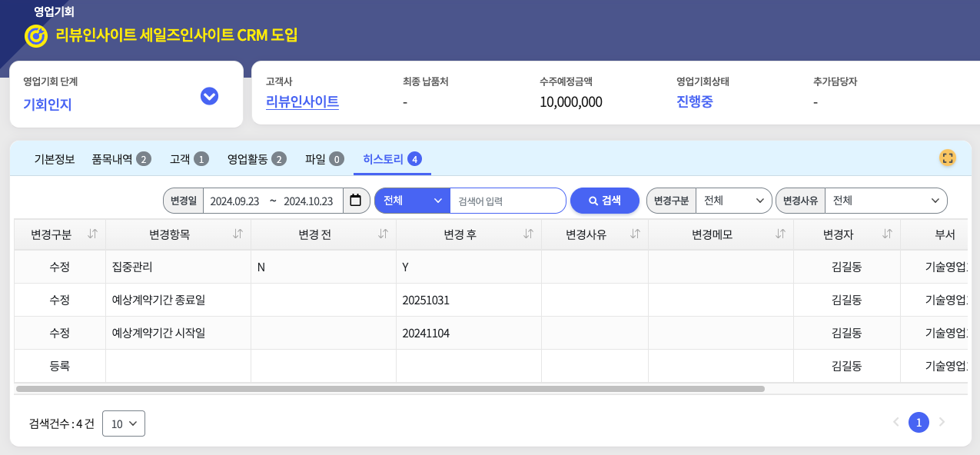
Task: Sort by 변경항목 column sort icon
Action: pos(238,234)
